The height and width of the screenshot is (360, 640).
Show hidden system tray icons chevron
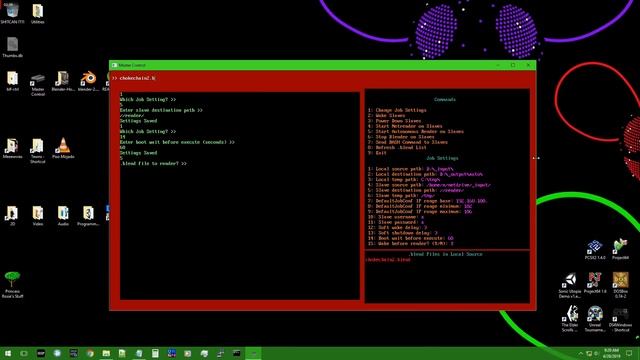pyautogui.click(x=580, y=353)
